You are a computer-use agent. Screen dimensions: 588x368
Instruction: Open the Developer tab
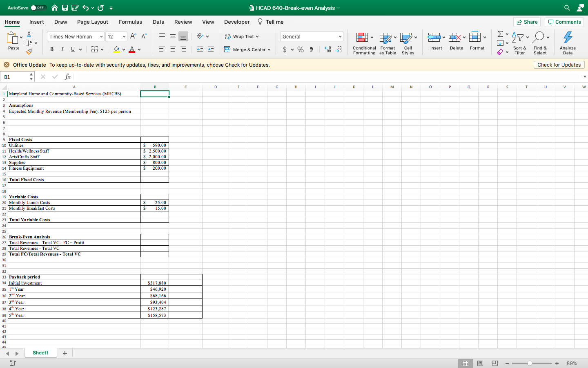point(237,22)
